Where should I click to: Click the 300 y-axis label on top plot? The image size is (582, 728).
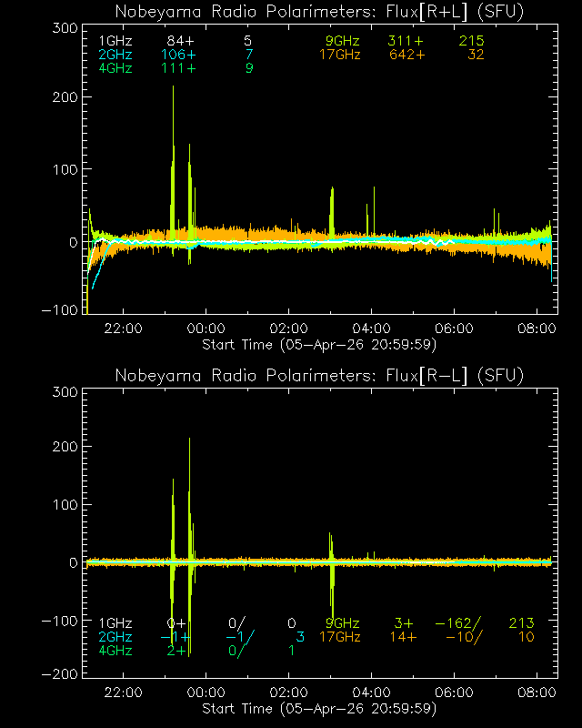tap(63, 28)
